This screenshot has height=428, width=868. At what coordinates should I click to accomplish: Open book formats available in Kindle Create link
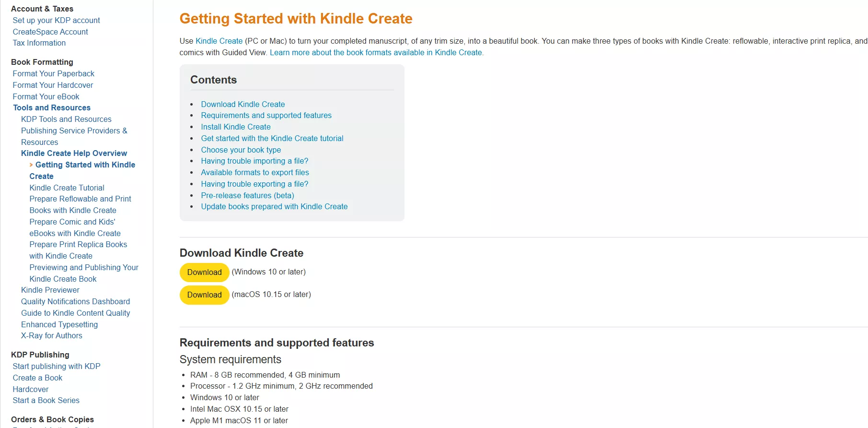[376, 52]
